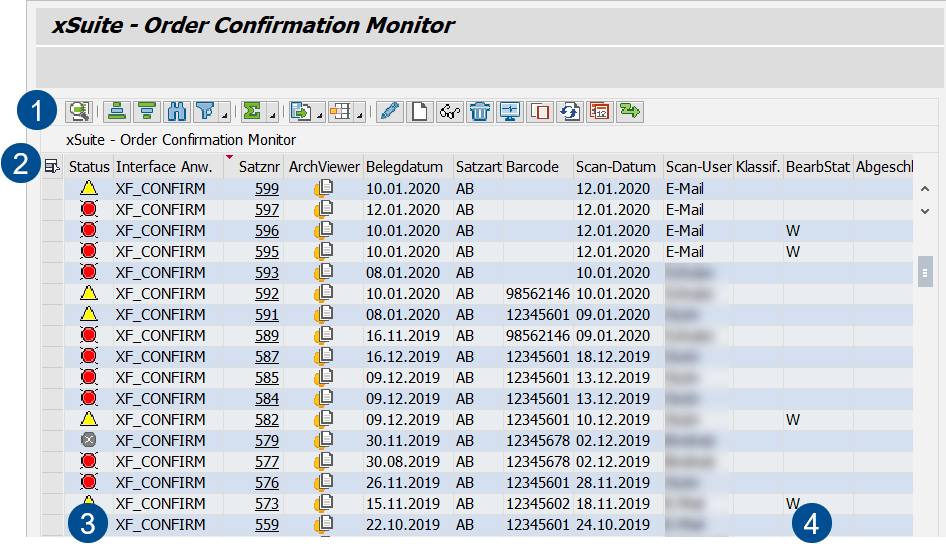Click the ArchViewer column header

pyautogui.click(x=324, y=166)
